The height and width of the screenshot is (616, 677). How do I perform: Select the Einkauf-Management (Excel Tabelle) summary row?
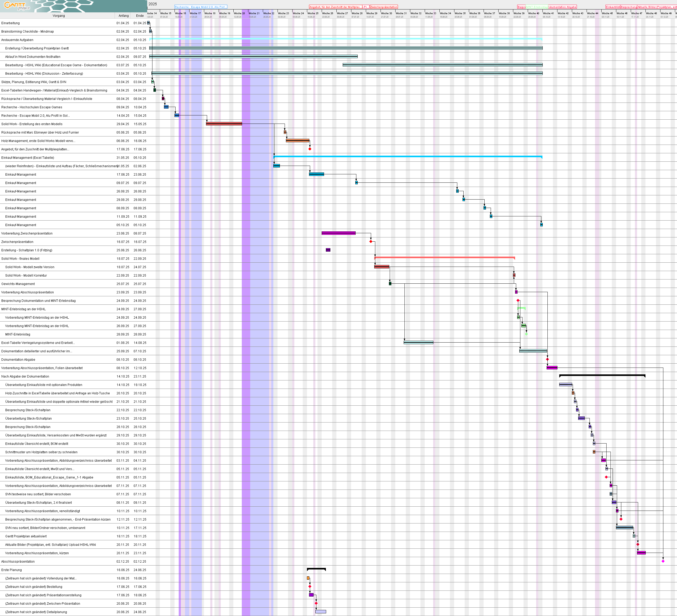point(28,157)
